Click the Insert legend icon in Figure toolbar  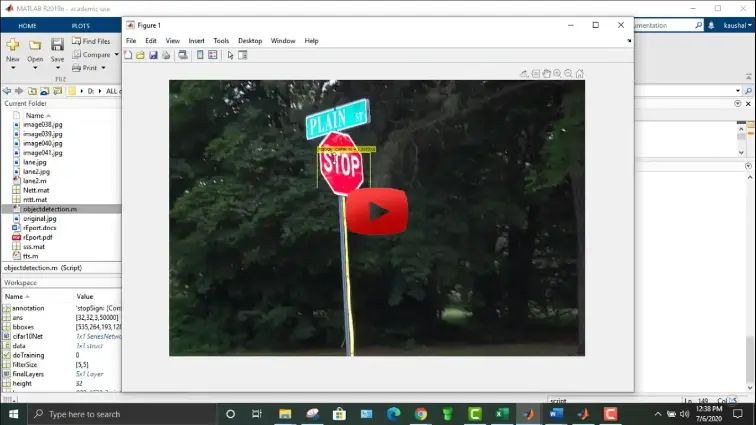[213, 55]
